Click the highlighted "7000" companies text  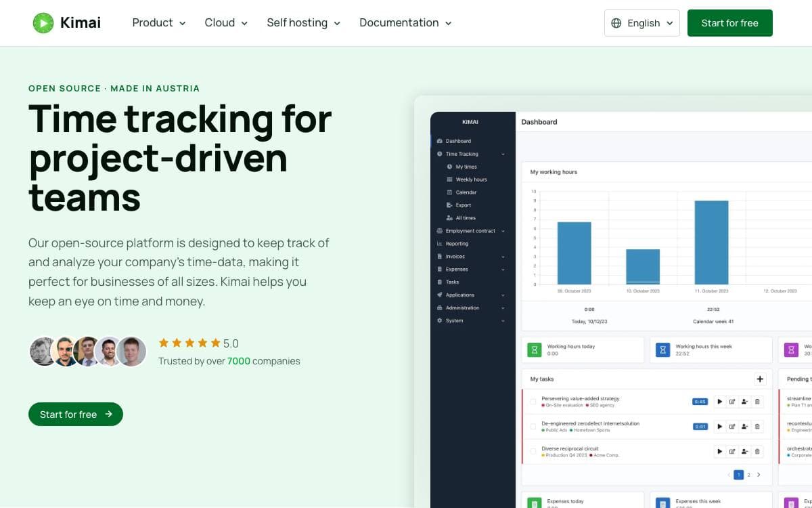[239, 361]
